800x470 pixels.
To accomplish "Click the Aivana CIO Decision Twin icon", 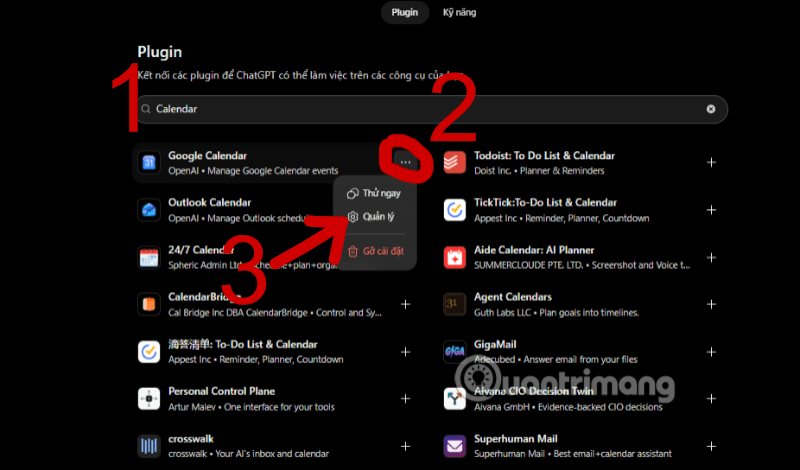I will 455,399.
